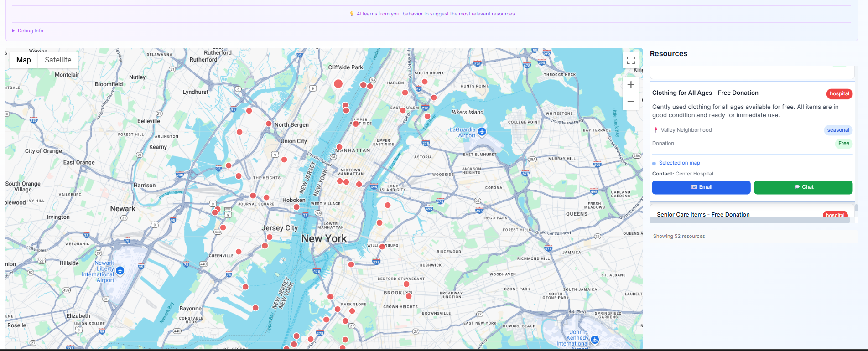868x351 pixels.
Task: Switch to Satellite view tab
Action: click(x=58, y=60)
